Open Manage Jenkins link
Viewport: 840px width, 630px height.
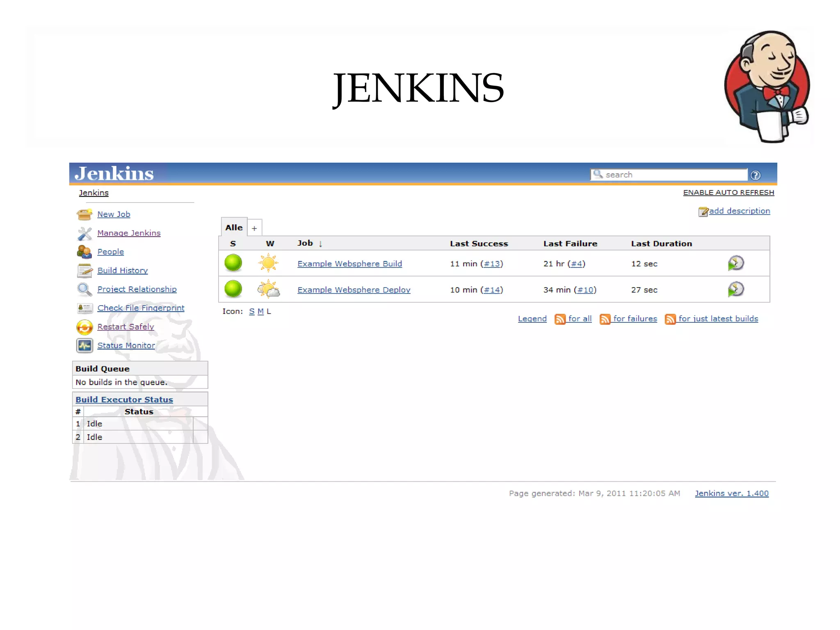point(129,233)
